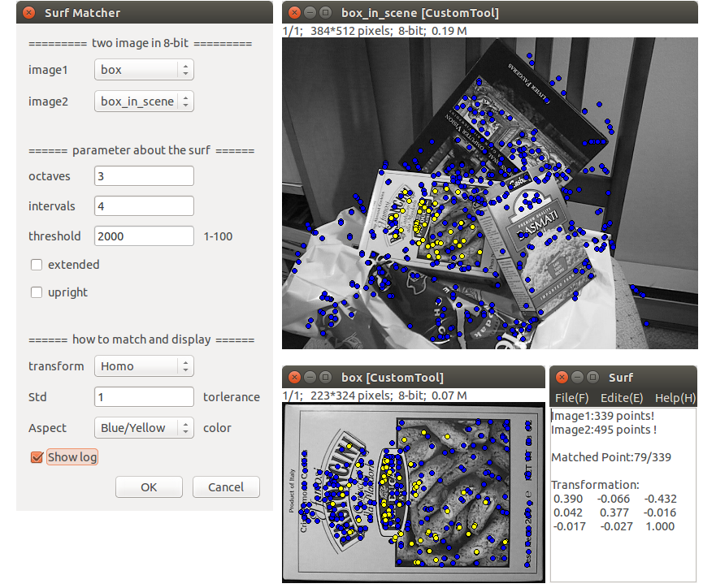
Task: Click the OK button
Action: 149,487
